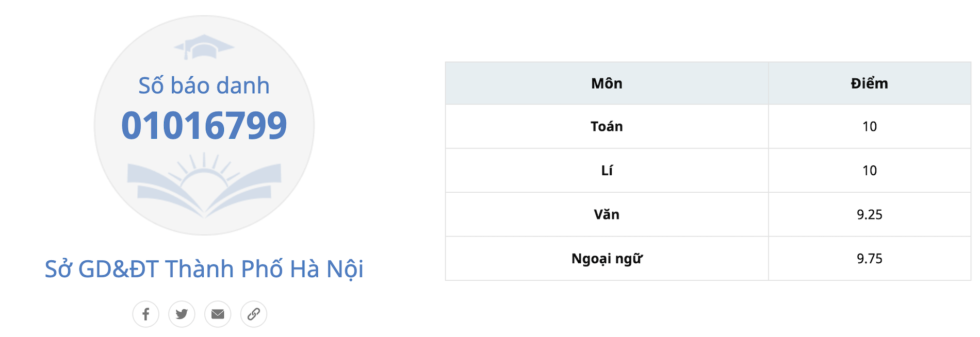This screenshot has height=337, width=980.
Task: Click the graduation cap icon
Action: point(204,47)
